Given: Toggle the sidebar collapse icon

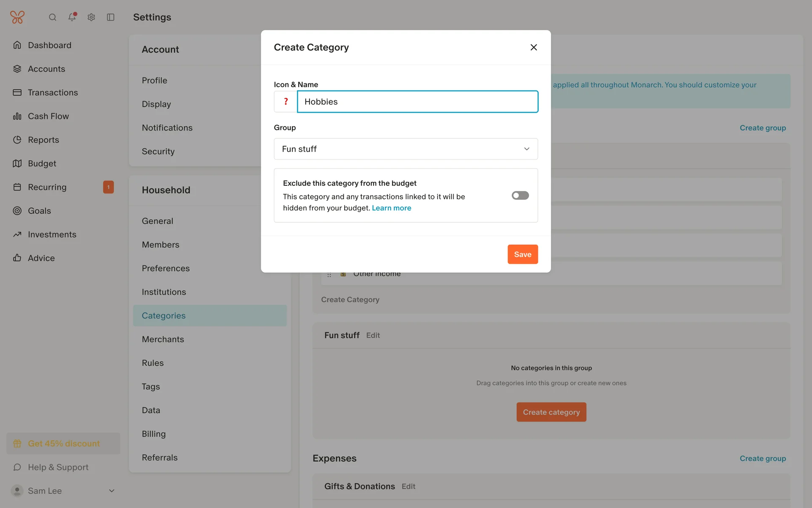Looking at the screenshot, I should (111, 17).
